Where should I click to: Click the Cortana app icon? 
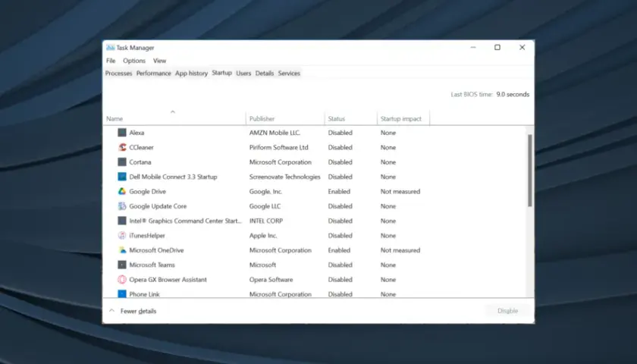(x=122, y=162)
